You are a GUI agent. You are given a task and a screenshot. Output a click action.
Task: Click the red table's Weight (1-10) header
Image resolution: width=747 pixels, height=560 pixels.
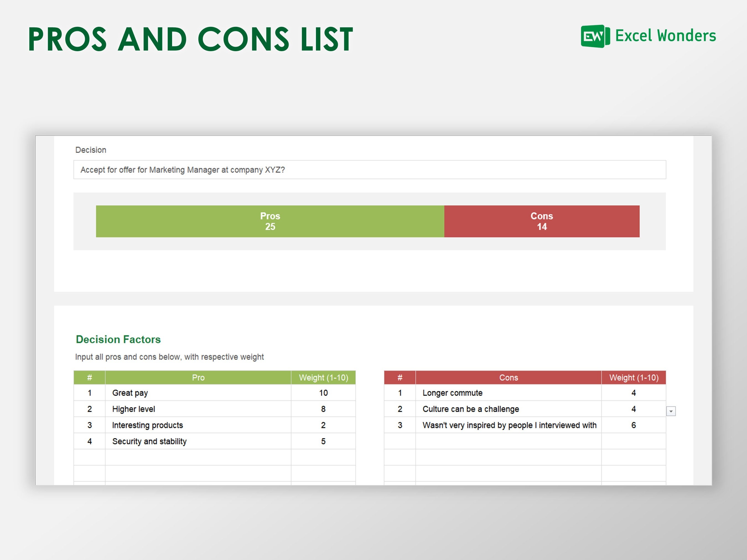[x=634, y=377]
